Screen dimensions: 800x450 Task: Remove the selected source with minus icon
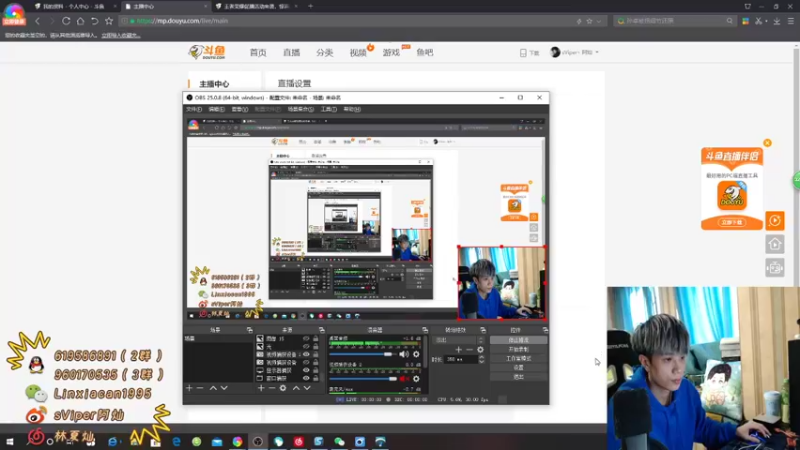click(271, 388)
